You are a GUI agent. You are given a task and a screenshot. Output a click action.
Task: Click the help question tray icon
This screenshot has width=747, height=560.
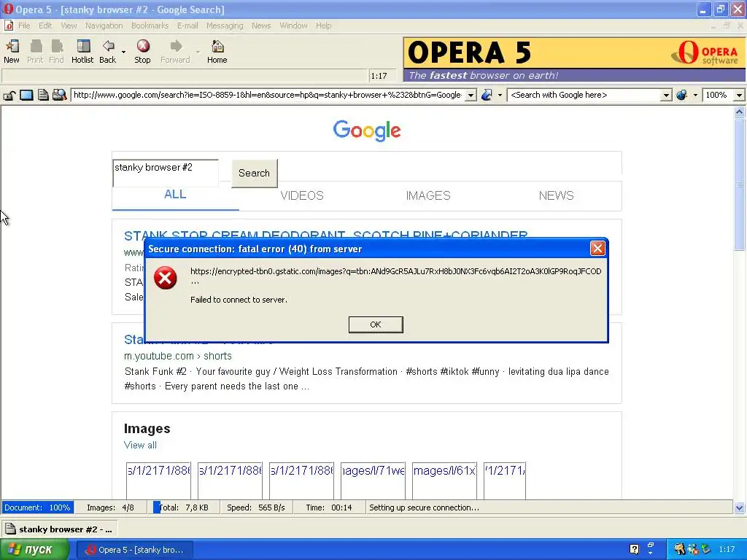pos(634,549)
